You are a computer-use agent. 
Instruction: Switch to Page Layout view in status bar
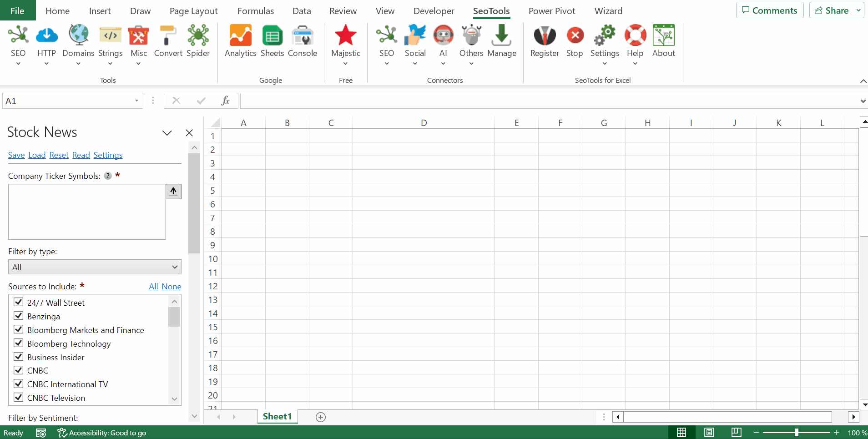click(x=709, y=432)
